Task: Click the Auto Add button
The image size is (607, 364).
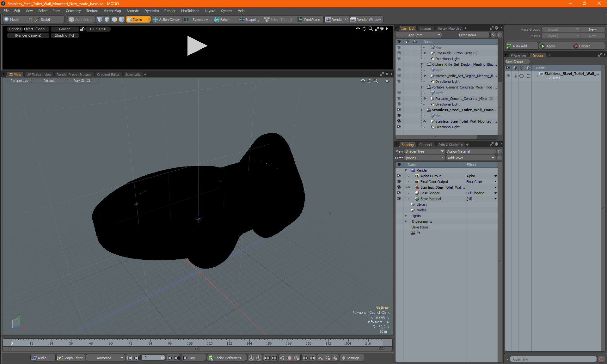Action: click(522, 46)
